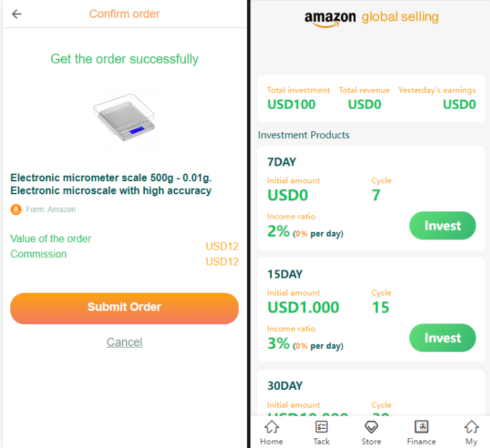The width and height of the screenshot is (490, 448).
Task: Click the electronic scale product image
Action: [124, 118]
